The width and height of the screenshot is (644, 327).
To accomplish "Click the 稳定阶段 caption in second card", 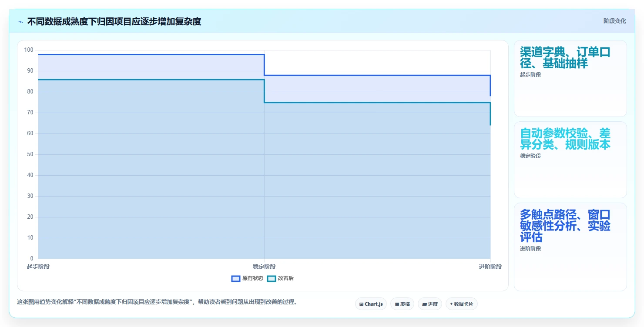I will point(530,156).
